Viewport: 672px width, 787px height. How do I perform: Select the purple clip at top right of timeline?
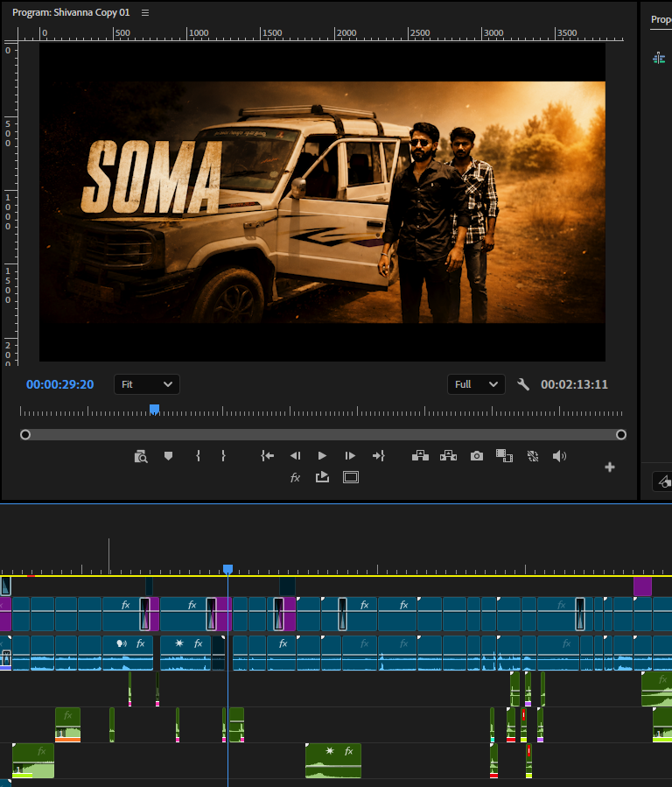tap(642, 587)
